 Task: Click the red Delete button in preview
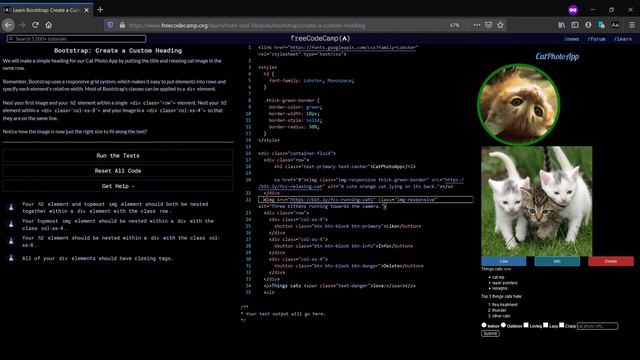(611, 261)
